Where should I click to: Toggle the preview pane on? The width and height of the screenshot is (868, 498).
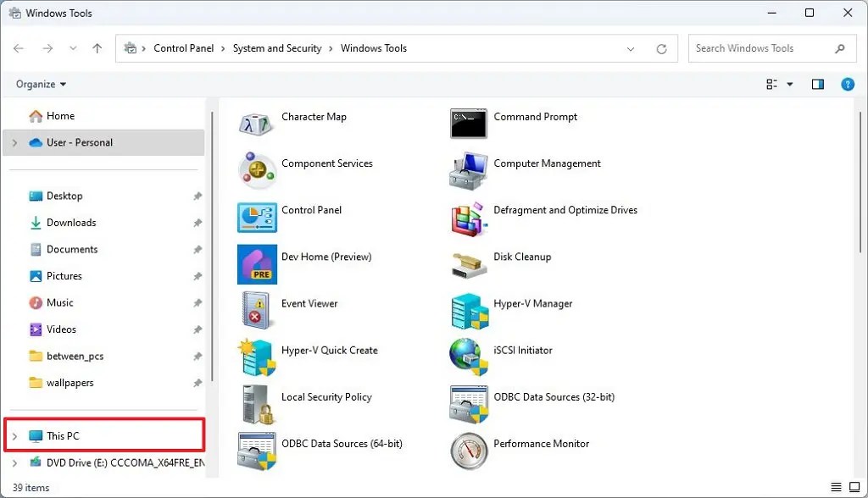click(817, 84)
